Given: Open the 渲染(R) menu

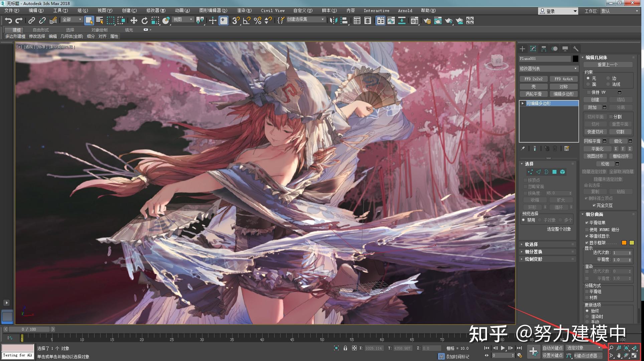Looking at the screenshot, I should pyautogui.click(x=244, y=11).
